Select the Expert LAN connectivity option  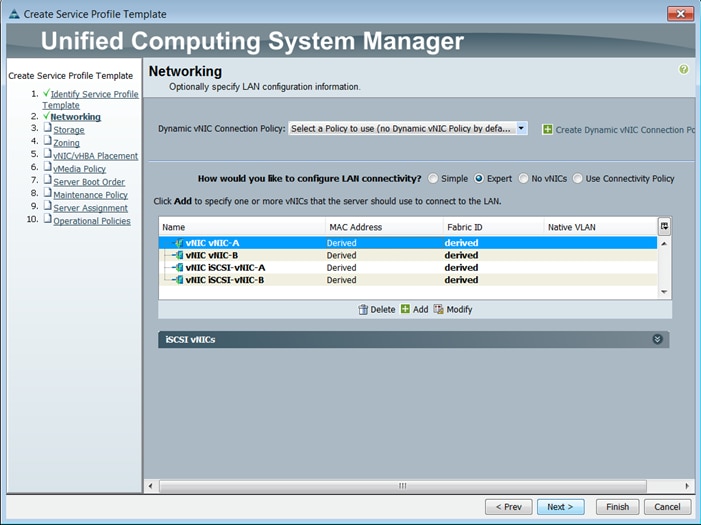(479, 178)
